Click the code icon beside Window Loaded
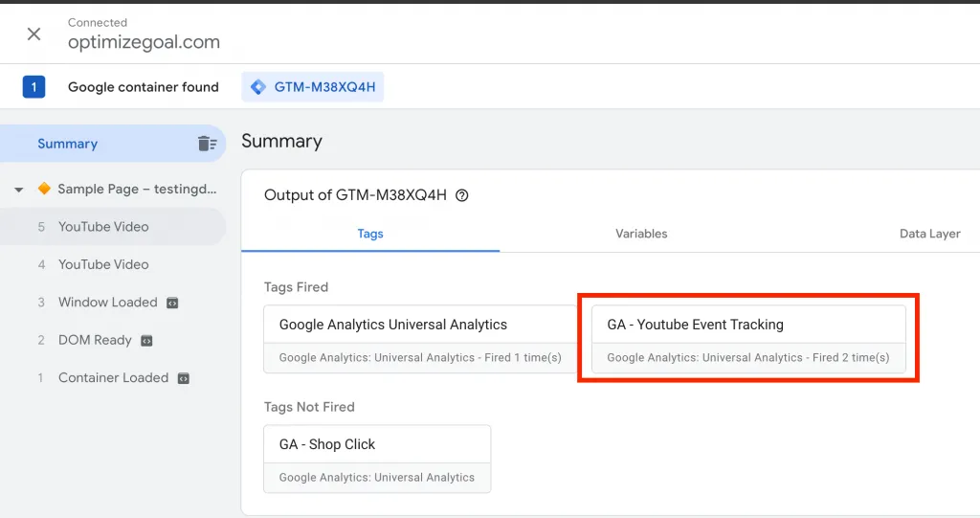The height and width of the screenshot is (518, 980). pyautogui.click(x=172, y=303)
